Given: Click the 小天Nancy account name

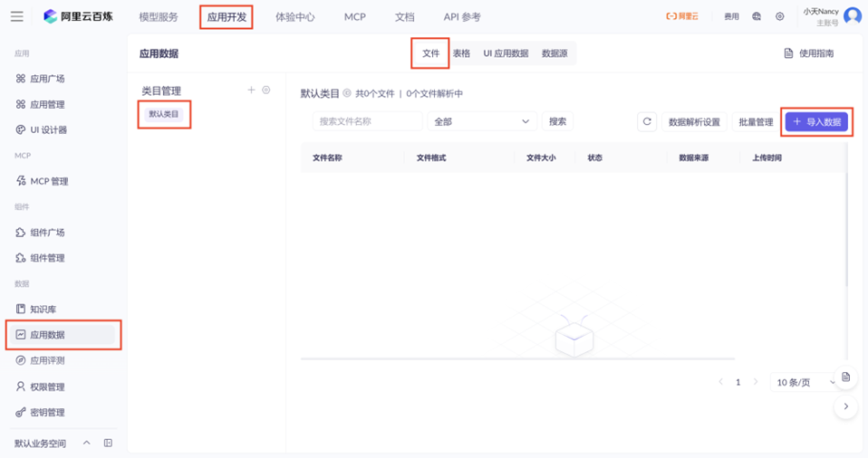Looking at the screenshot, I should (821, 12).
